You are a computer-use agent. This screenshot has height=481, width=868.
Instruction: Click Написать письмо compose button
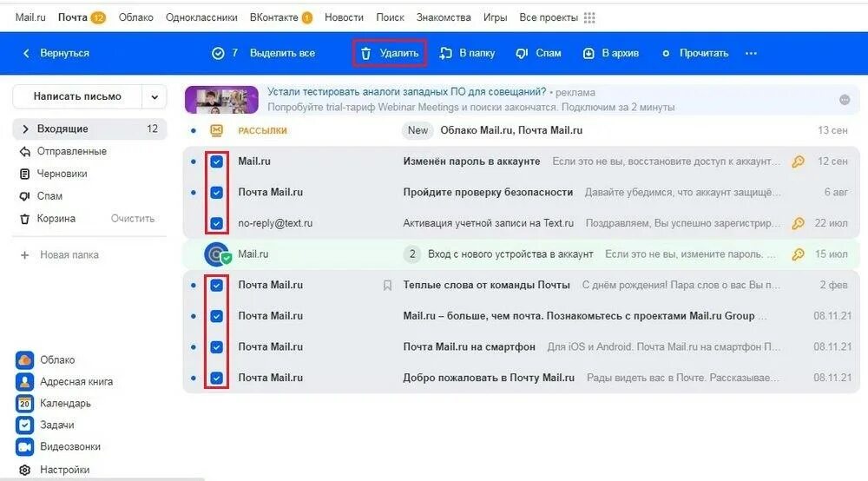[x=77, y=97]
